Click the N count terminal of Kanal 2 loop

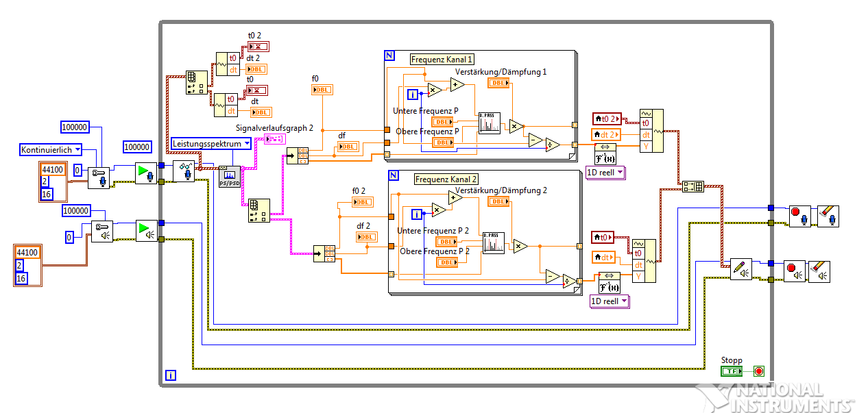tap(394, 175)
